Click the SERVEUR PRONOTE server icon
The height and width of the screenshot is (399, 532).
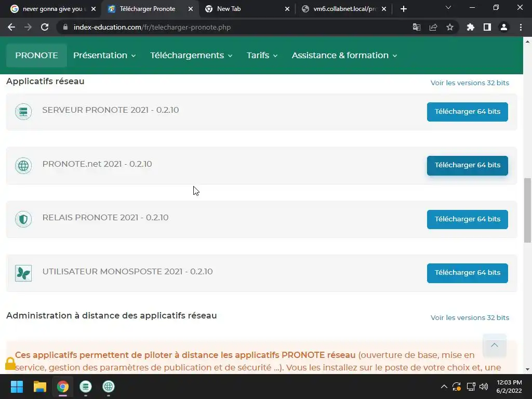tap(23, 112)
